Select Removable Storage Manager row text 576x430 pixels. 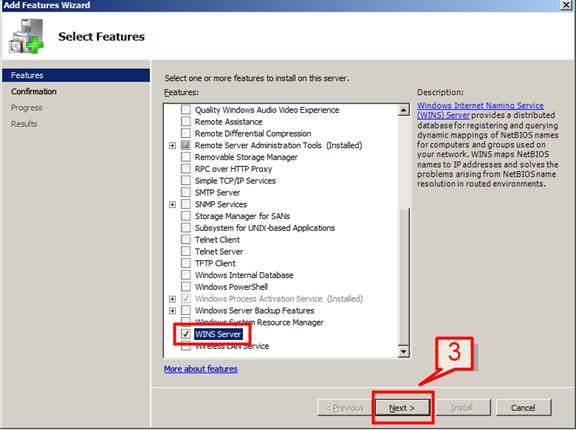click(x=246, y=157)
